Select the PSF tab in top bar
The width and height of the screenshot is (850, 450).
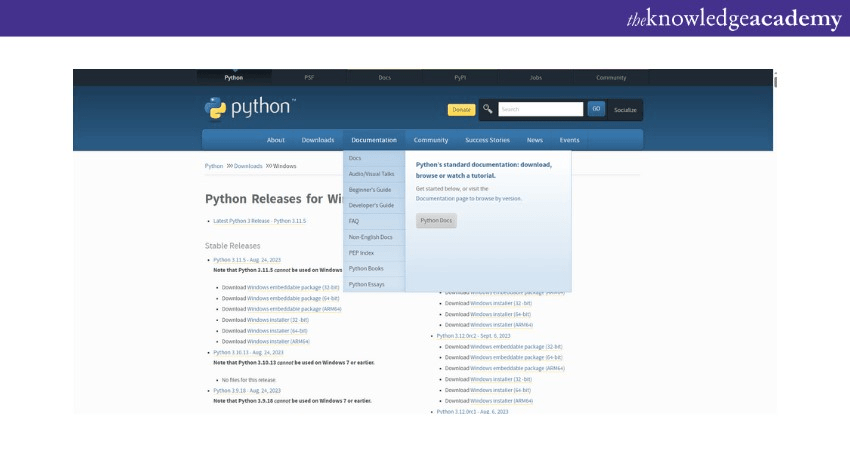(x=309, y=78)
